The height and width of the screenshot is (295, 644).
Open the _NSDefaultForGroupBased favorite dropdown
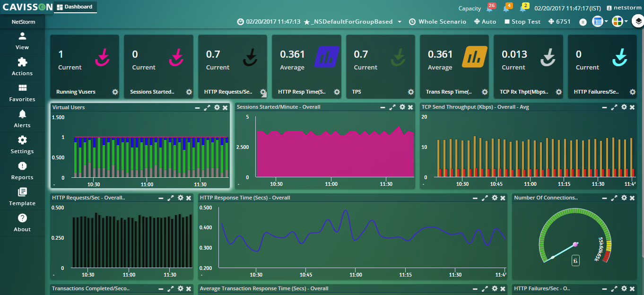click(399, 22)
